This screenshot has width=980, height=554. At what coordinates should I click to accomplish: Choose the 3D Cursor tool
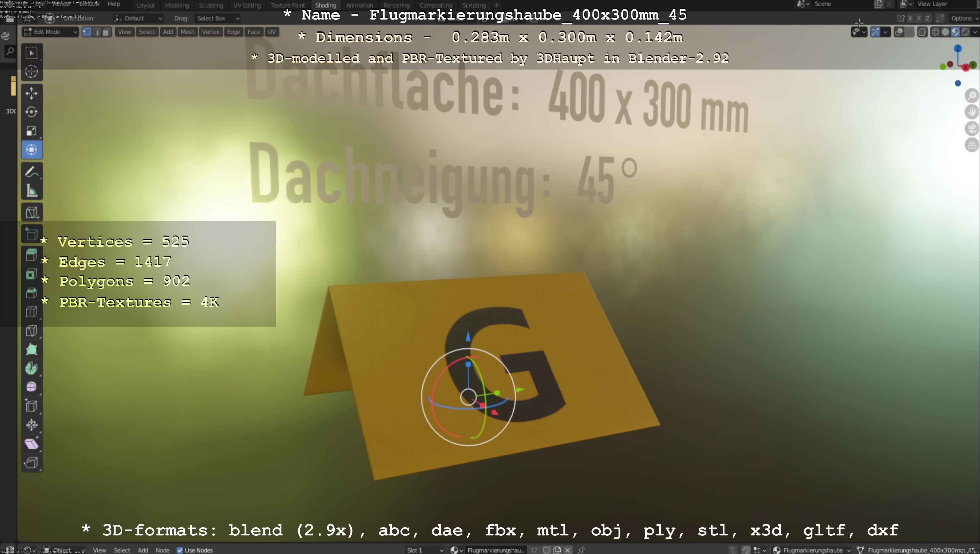pos(32,72)
